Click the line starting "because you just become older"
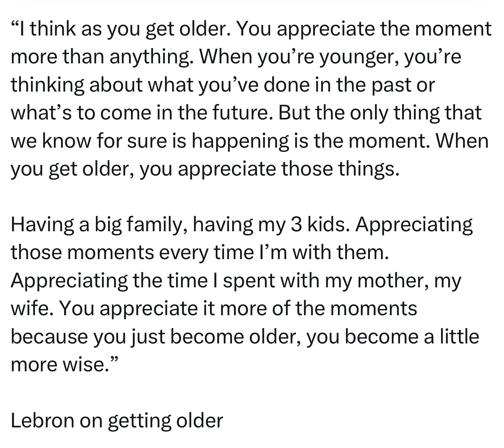The width and height of the screenshot is (504, 448). [245, 337]
